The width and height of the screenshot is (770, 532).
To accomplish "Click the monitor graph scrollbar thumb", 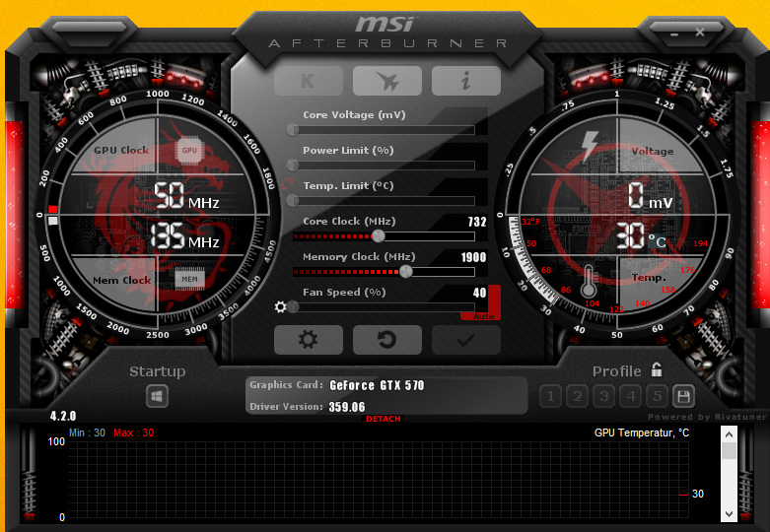I will click(729, 450).
